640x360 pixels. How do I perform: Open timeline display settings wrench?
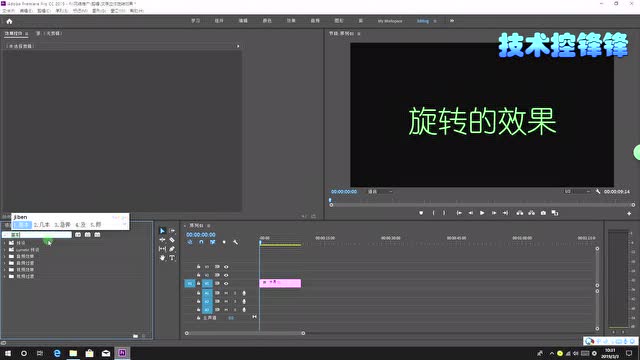[236, 242]
